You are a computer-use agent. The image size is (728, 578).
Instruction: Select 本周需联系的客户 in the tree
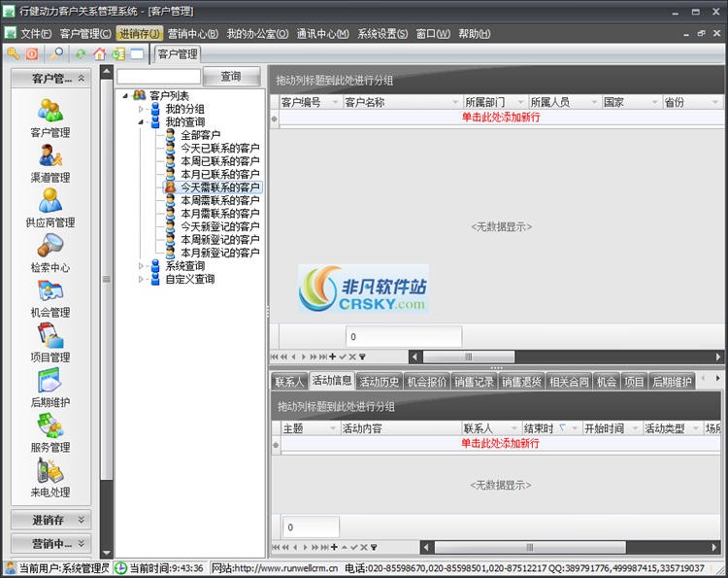(x=220, y=200)
